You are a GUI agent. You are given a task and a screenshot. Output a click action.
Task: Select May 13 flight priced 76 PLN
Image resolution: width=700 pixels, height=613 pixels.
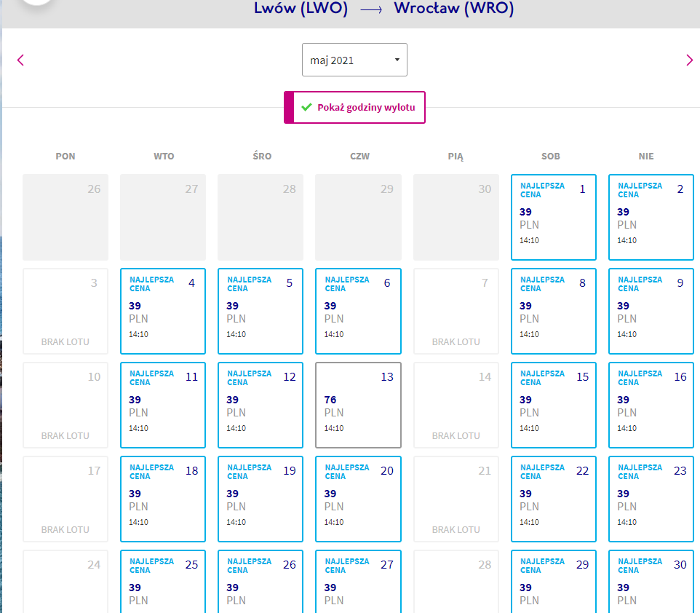358,405
